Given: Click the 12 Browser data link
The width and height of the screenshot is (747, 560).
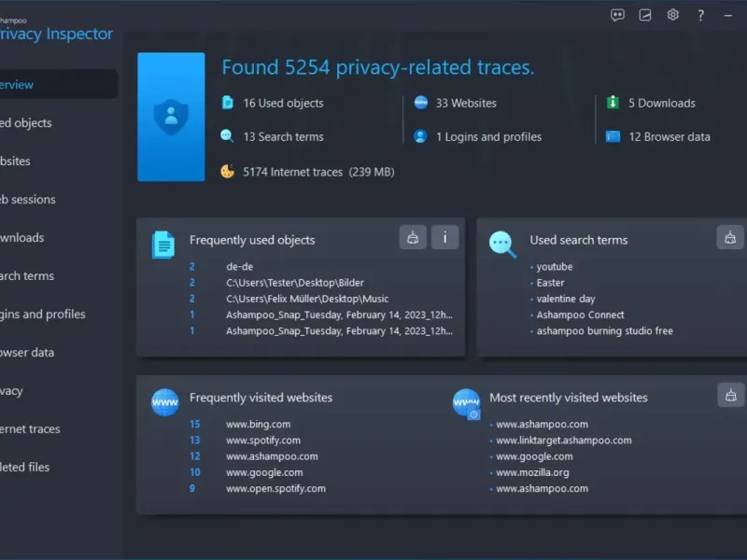Looking at the screenshot, I should (669, 136).
